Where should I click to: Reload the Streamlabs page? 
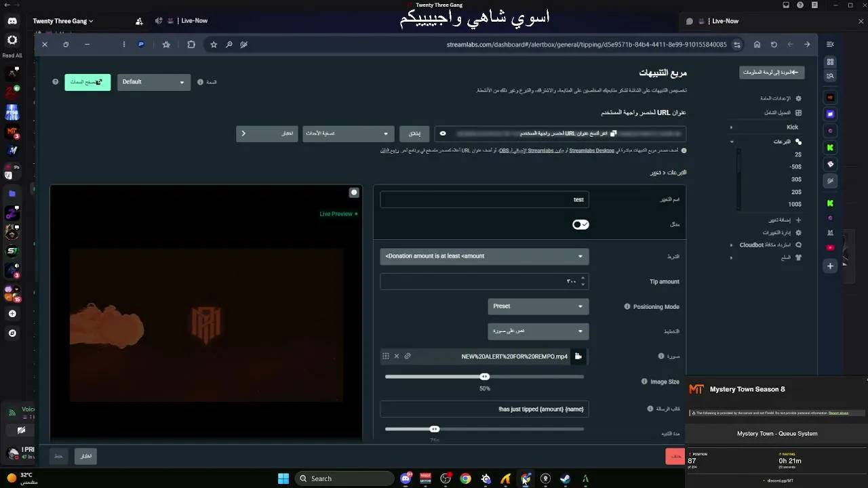pyautogui.click(x=774, y=45)
